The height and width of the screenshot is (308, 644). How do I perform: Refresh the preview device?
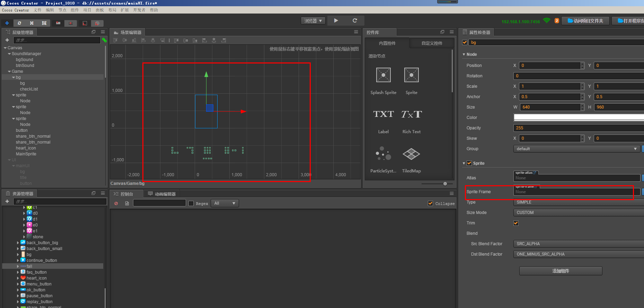[355, 20]
